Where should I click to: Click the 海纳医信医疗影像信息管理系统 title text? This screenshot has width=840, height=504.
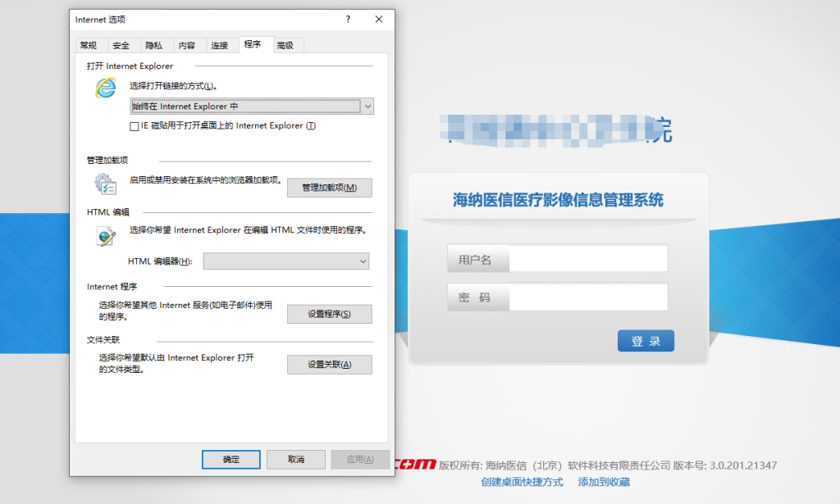pos(558,200)
